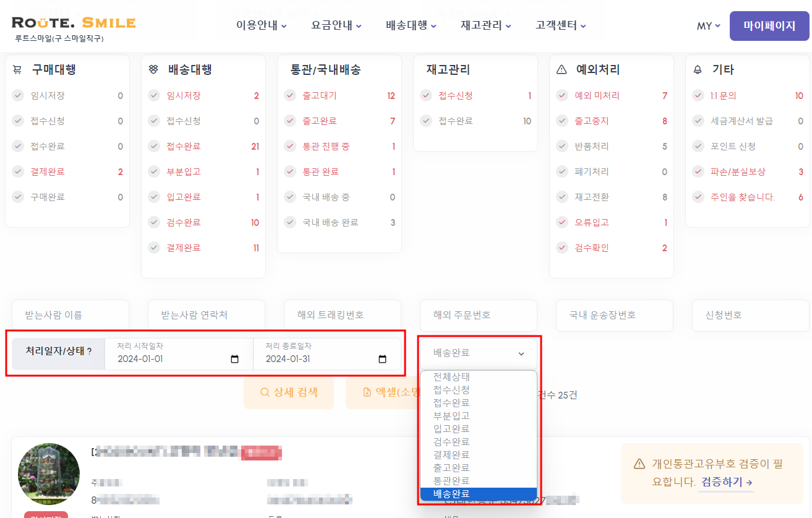Click the box icon beside 배송대행
The image size is (812, 518).
tap(153, 70)
